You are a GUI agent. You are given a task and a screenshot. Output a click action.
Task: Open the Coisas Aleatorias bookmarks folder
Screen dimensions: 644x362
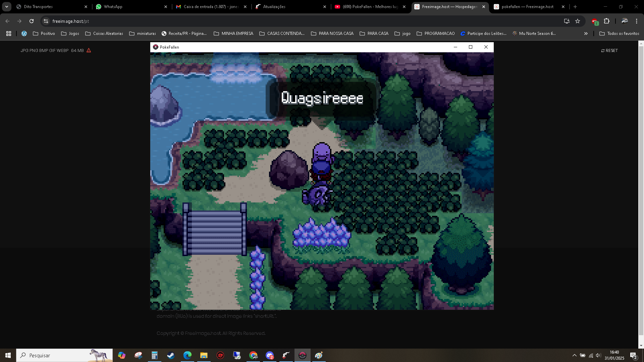click(104, 34)
